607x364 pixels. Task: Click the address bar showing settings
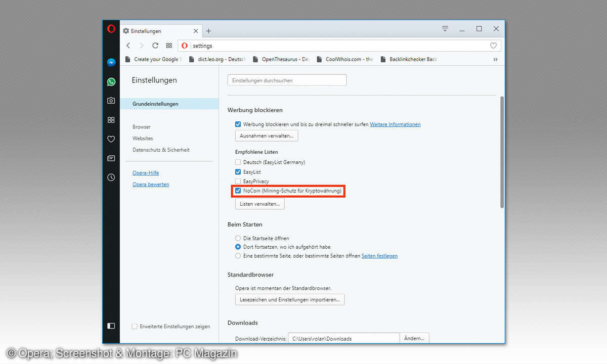click(339, 45)
